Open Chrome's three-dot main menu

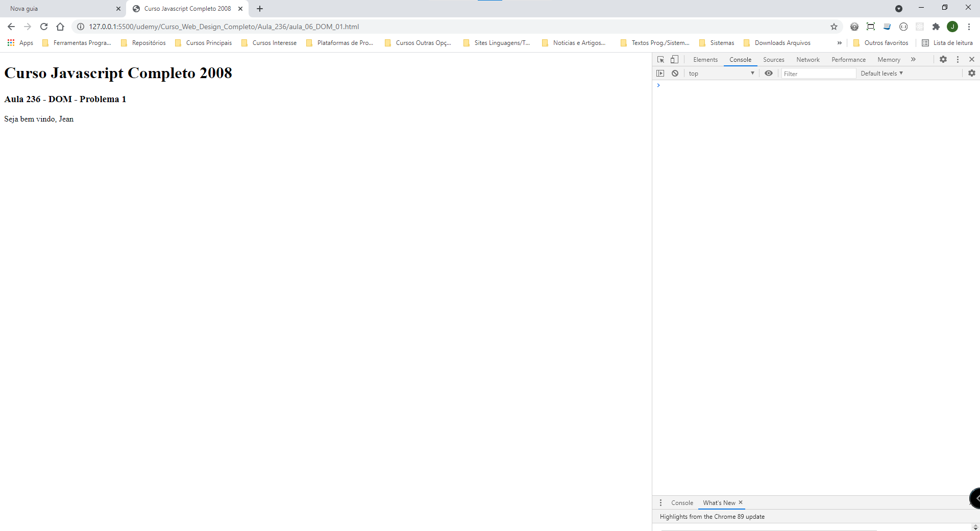tap(969, 27)
